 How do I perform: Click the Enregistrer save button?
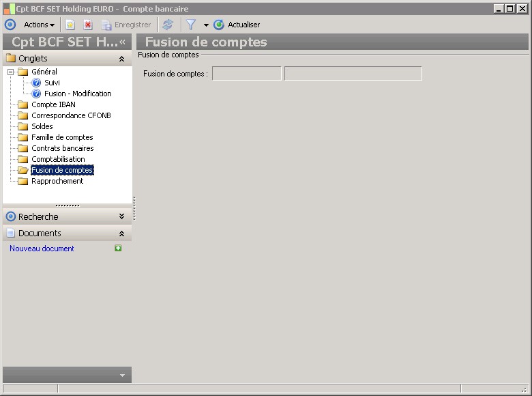[126, 25]
